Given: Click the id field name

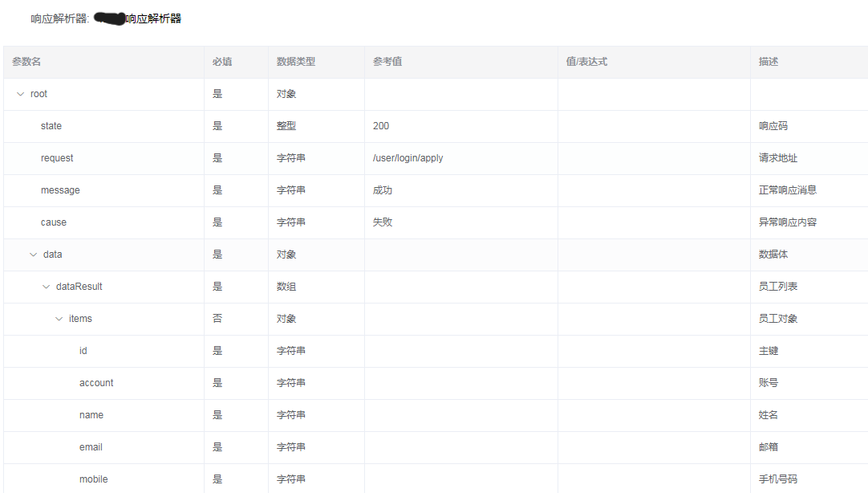Looking at the screenshot, I should [83, 351].
